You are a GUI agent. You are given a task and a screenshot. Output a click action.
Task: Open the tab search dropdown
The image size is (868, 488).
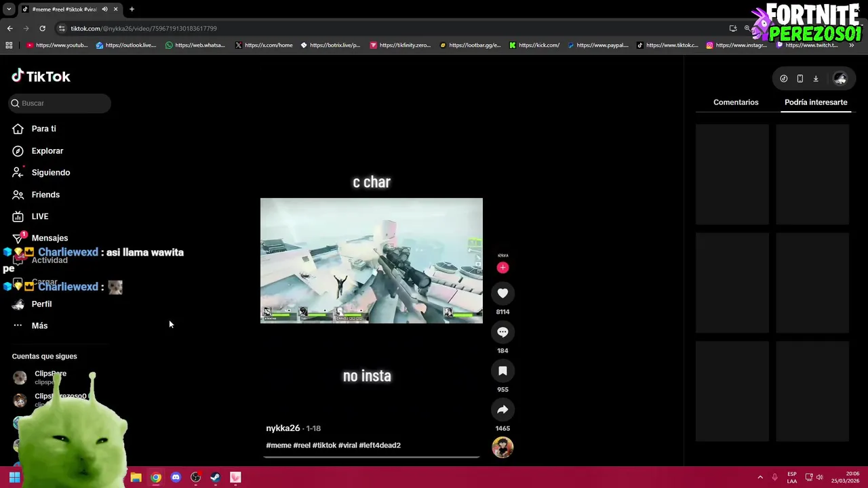click(x=8, y=9)
